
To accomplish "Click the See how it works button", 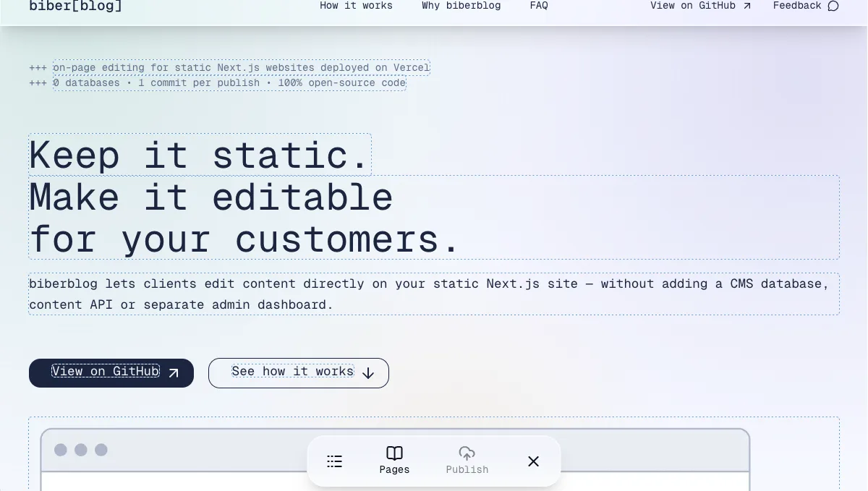I will tap(299, 372).
